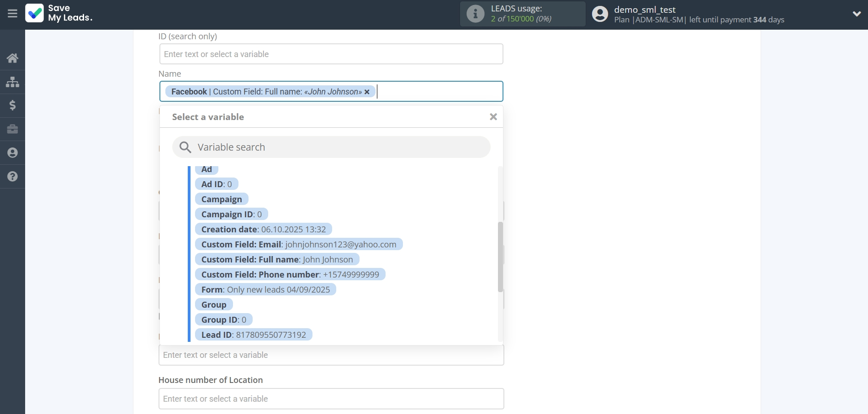Open the help question mark icon in the sidebar
Screen dimensions: 868x414
12,177
